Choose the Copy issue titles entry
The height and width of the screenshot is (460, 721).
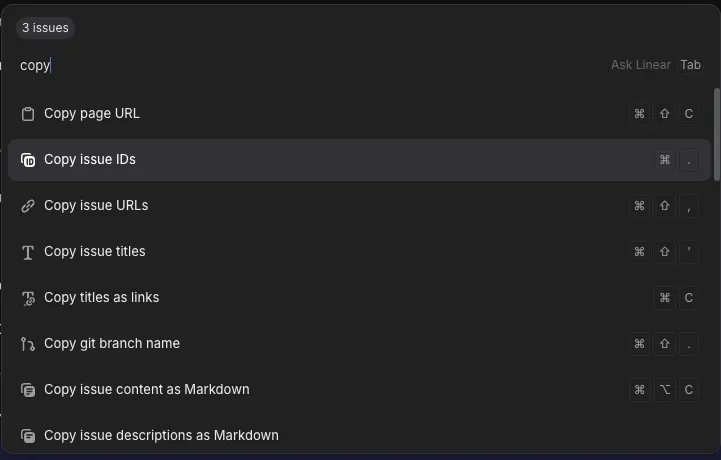pyautogui.click(x=360, y=252)
